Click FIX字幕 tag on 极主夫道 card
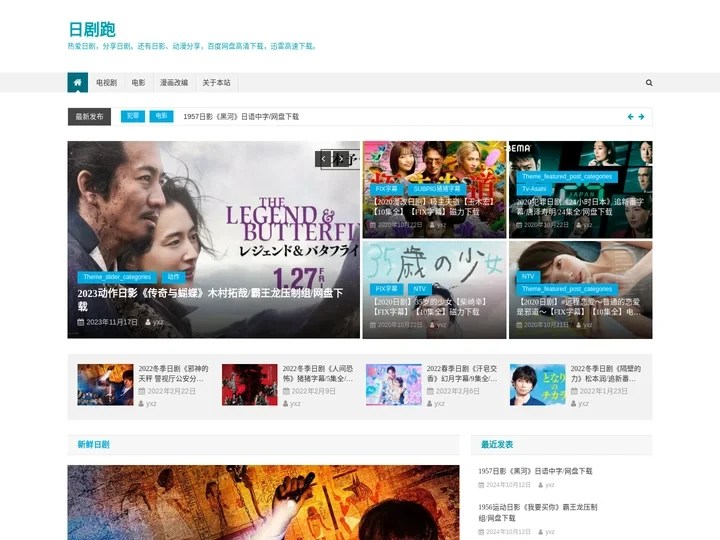The image size is (720, 540). click(x=387, y=189)
